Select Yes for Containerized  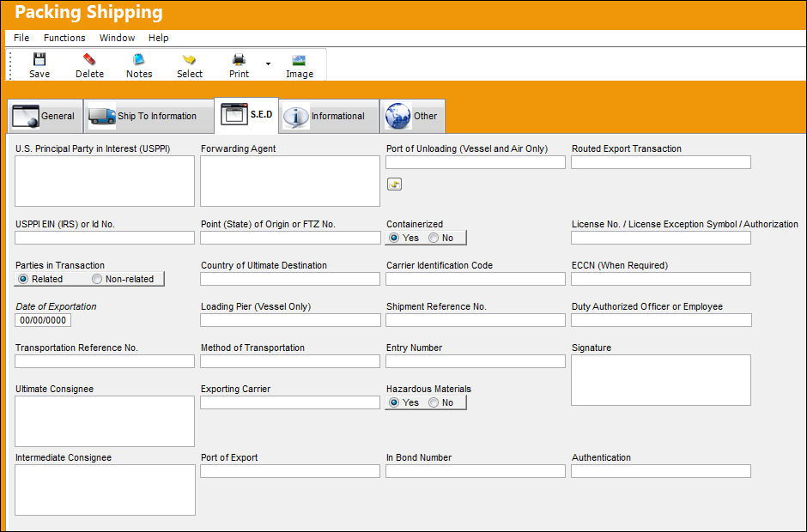(x=394, y=238)
